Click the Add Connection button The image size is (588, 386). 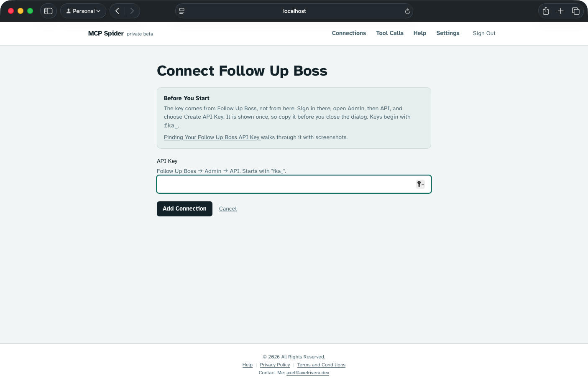tap(184, 209)
